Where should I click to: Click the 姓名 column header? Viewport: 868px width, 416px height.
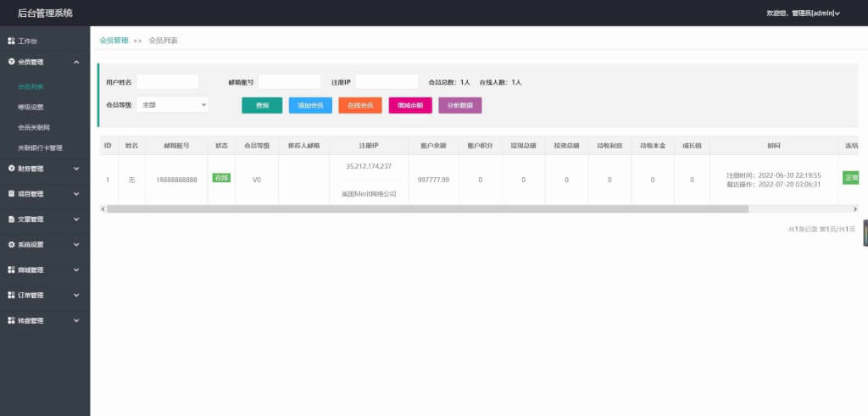click(131, 146)
